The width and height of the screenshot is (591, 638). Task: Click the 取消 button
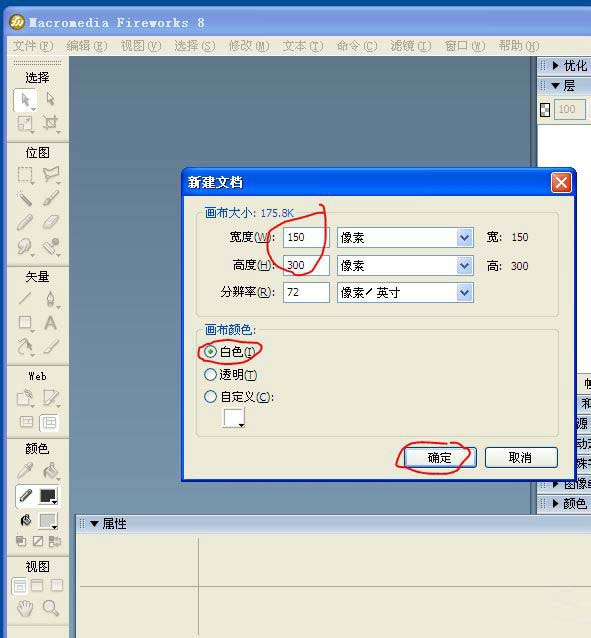click(521, 458)
